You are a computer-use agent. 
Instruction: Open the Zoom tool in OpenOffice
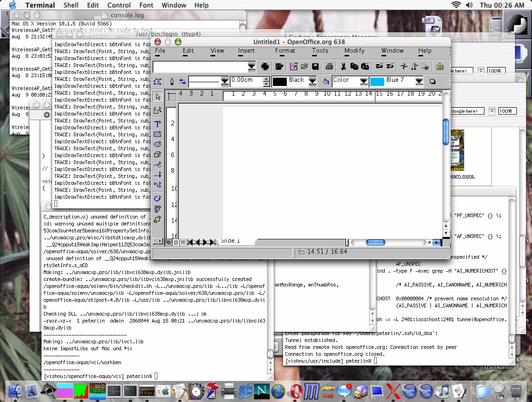click(158, 110)
